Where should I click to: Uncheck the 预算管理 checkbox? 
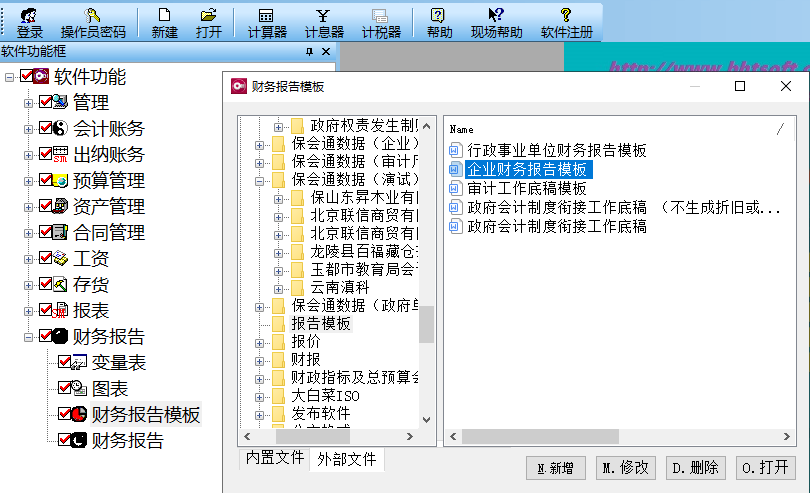pyautogui.click(x=45, y=180)
